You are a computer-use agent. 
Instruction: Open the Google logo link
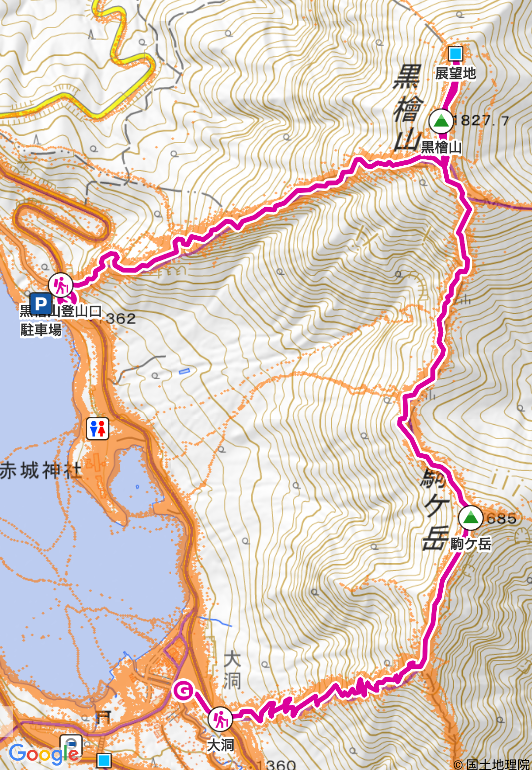pyautogui.click(x=43, y=754)
